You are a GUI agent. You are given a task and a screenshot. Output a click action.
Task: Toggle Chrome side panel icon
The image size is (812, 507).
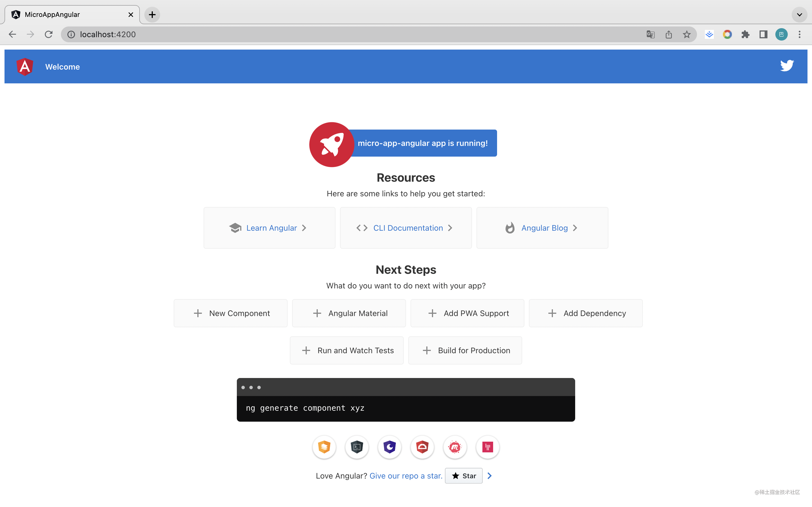tap(763, 35)
